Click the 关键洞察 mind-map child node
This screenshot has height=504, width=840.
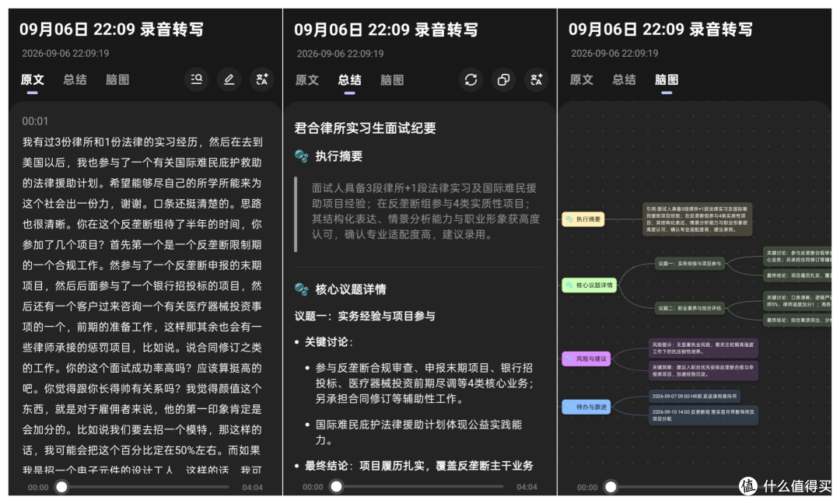tap(703, 371)
